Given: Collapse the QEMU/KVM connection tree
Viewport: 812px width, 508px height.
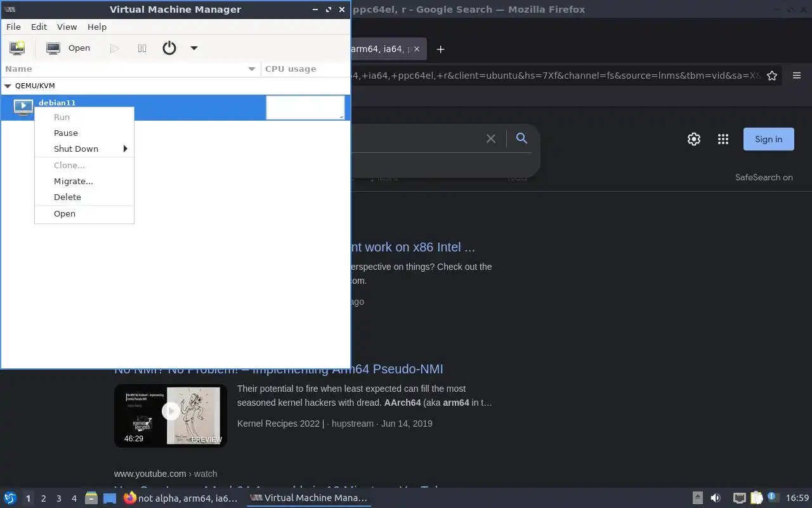Looking at the screenshot, I should pyautogui.click(x=8, y=86).
